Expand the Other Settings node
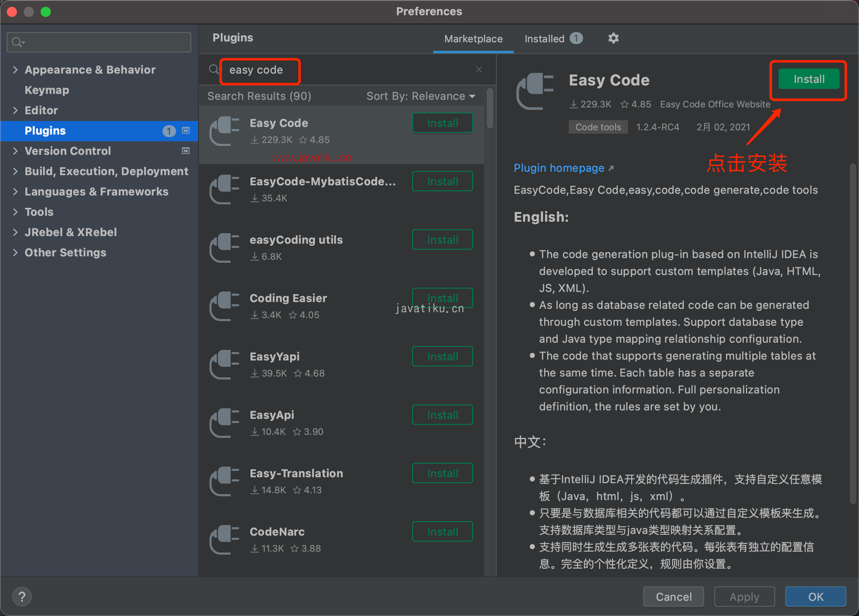The width and height of the screenshot is (859, 616). click(x=15, y=252)
